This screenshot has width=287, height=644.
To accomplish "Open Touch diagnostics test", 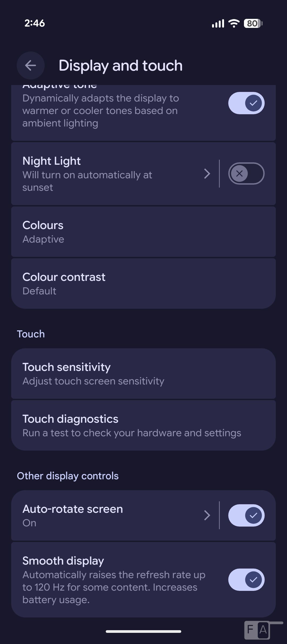I will pyautogui.click(x=143, y=425).
